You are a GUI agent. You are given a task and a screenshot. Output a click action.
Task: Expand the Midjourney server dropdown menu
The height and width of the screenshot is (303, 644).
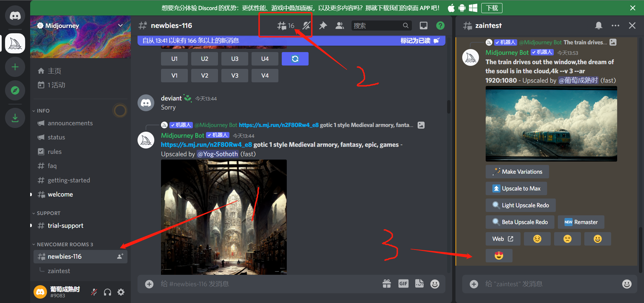(120, 26)
